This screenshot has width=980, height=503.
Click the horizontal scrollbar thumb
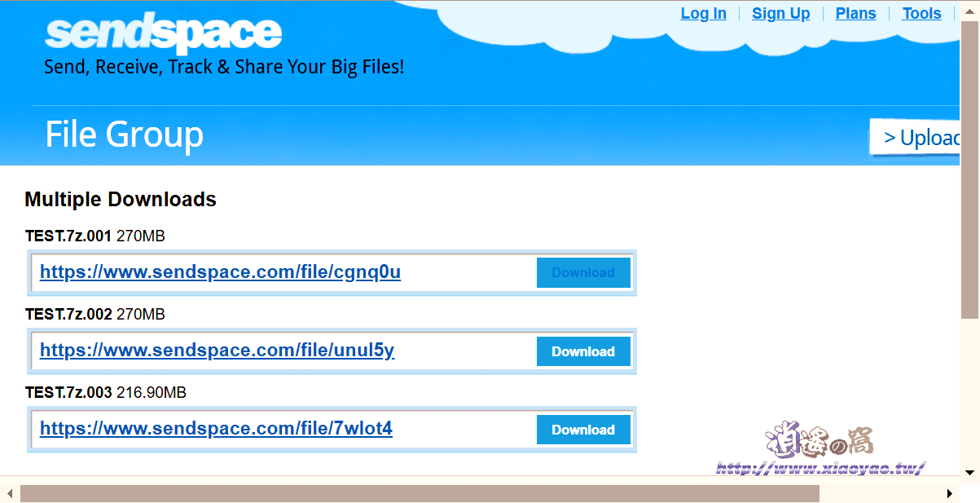point(420,493)
